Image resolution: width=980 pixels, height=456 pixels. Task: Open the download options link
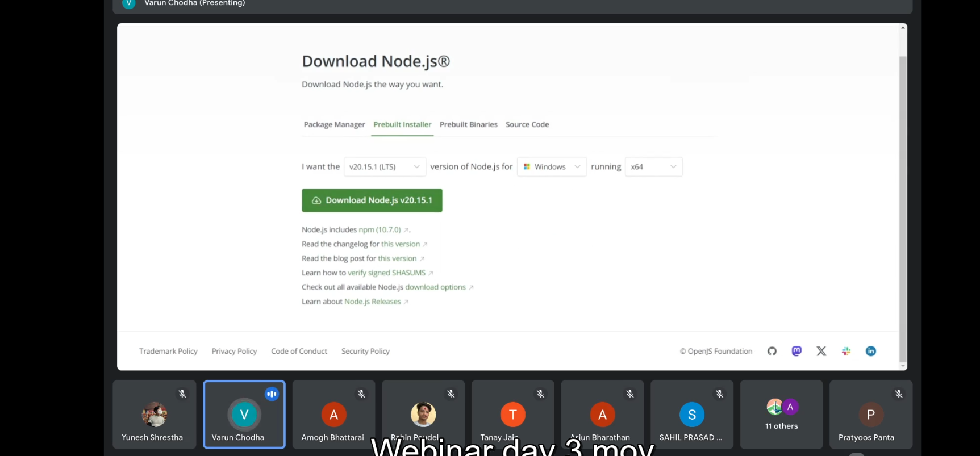435,287
